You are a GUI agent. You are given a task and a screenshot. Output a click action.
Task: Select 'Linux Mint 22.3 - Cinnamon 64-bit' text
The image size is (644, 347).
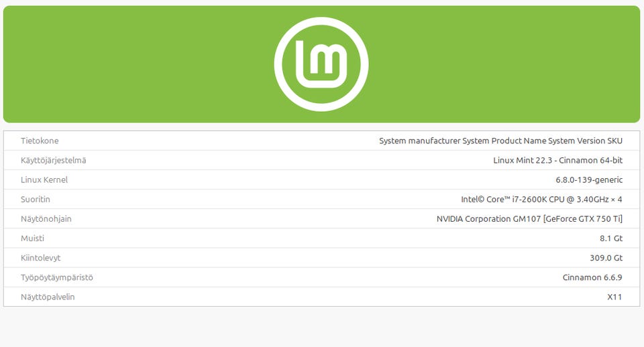point(557,160)
